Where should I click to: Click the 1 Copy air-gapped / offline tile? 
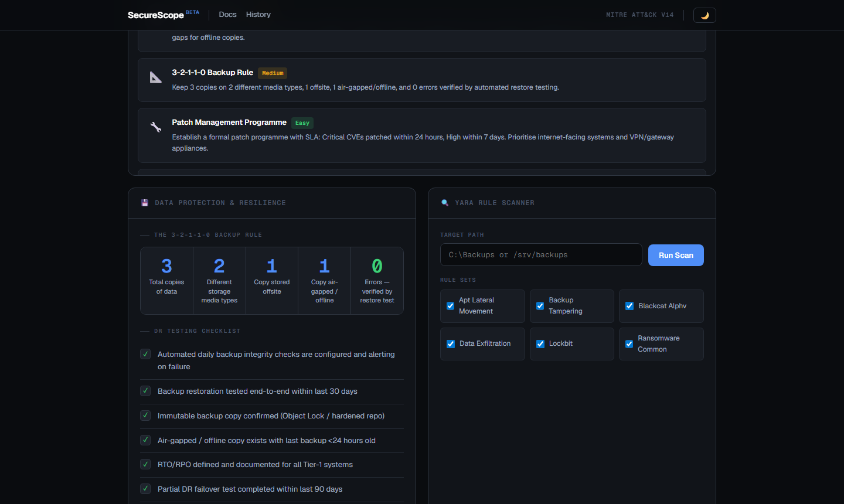click(x=325, y=281)
